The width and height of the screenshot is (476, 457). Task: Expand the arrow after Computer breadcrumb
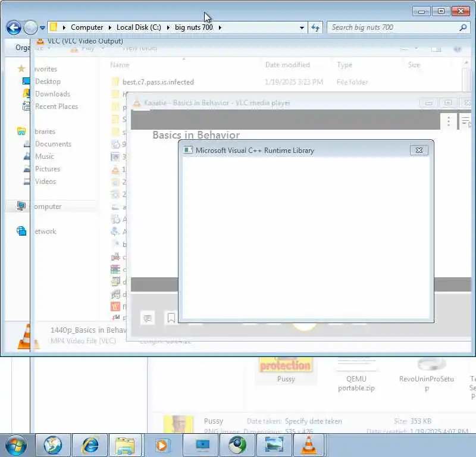click(110, 27)
